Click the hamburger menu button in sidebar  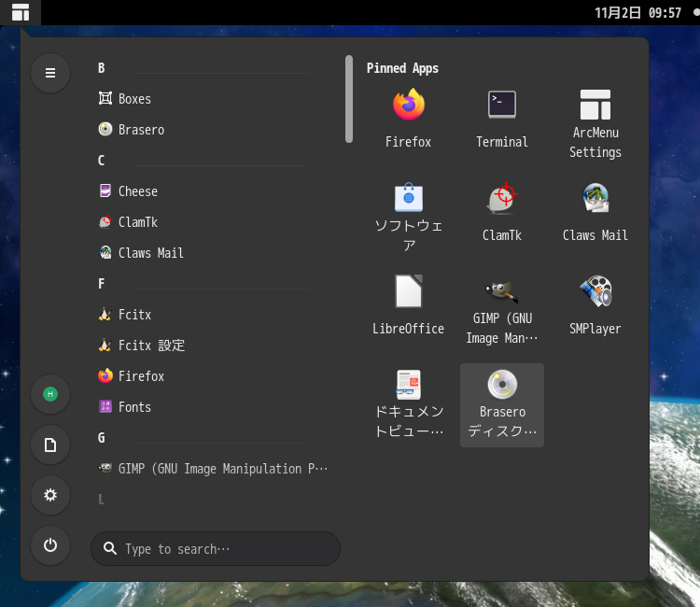[x=50, y=73]
